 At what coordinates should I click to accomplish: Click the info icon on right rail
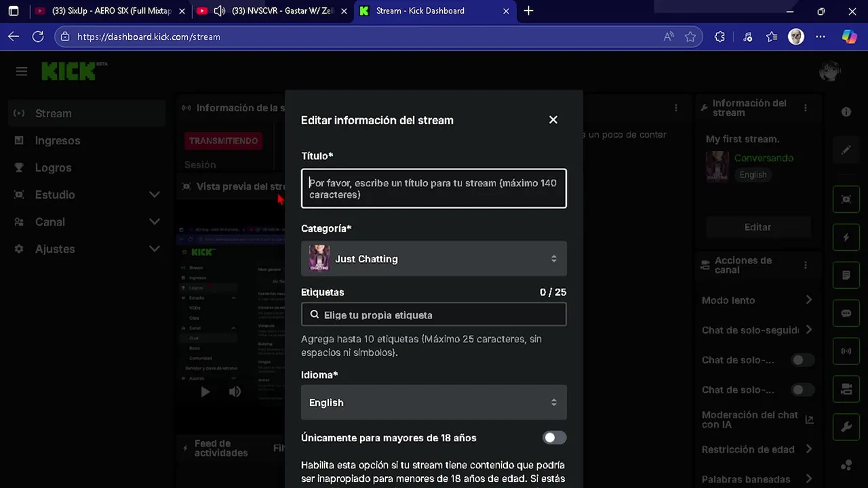[846, 112]
